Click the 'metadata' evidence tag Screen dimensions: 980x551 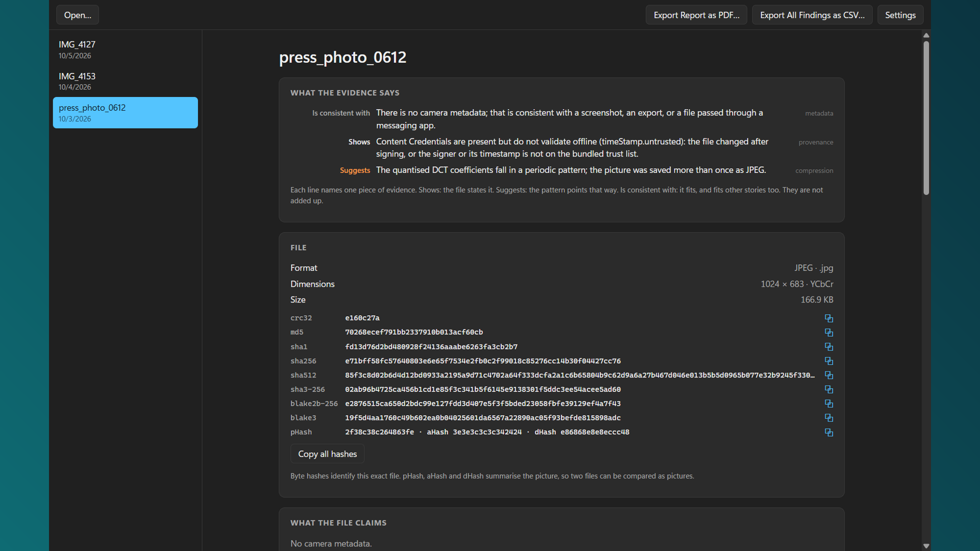(x=819, y=113)
